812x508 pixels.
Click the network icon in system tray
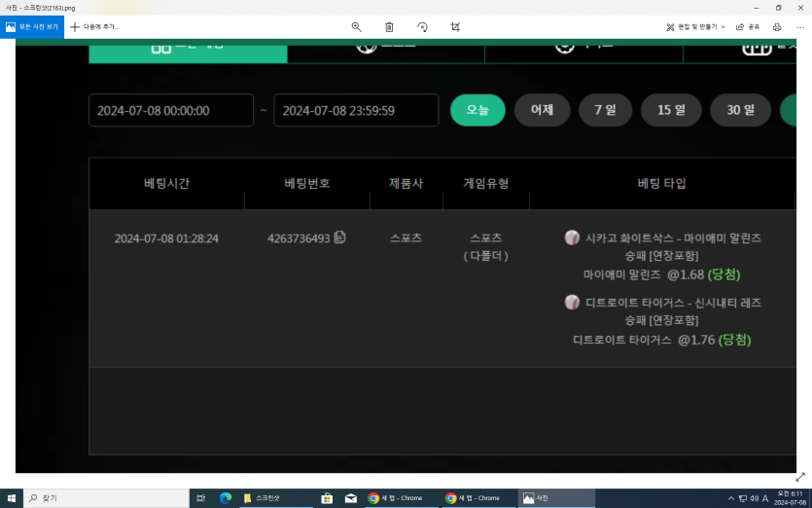(743, 498)
